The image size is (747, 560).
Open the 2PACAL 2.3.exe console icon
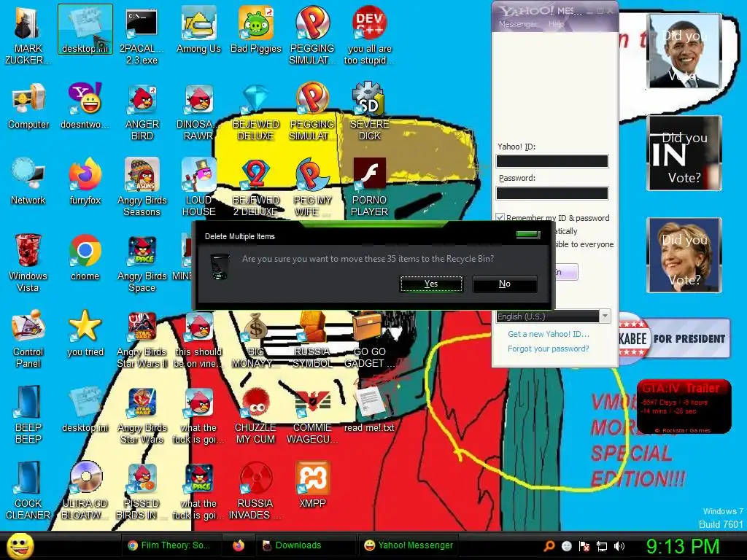142,36
